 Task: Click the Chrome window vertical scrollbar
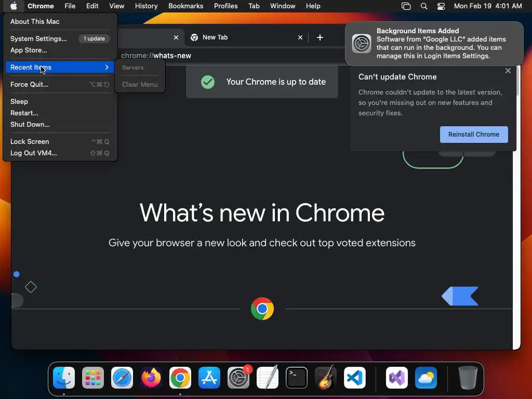point(517,81)
